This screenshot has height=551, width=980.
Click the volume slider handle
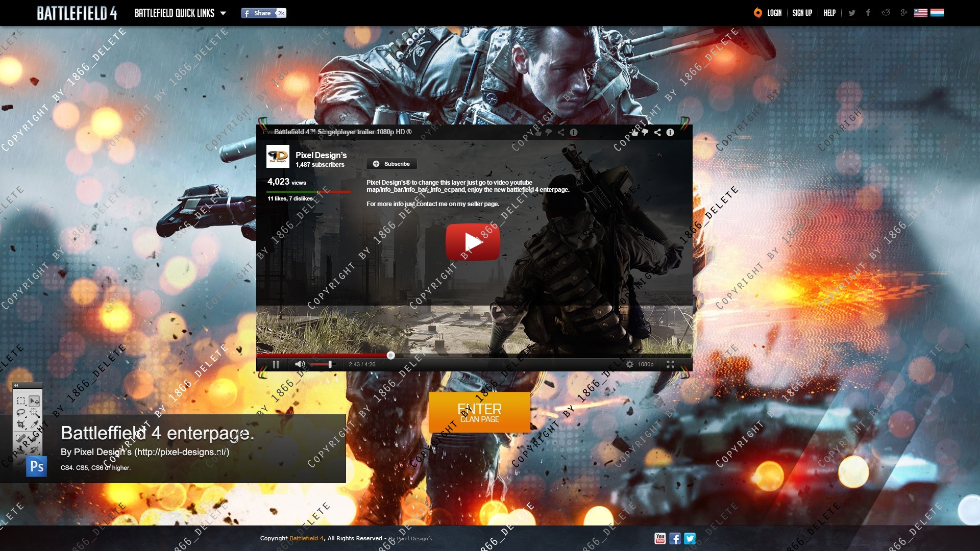[x=330, y=364]
